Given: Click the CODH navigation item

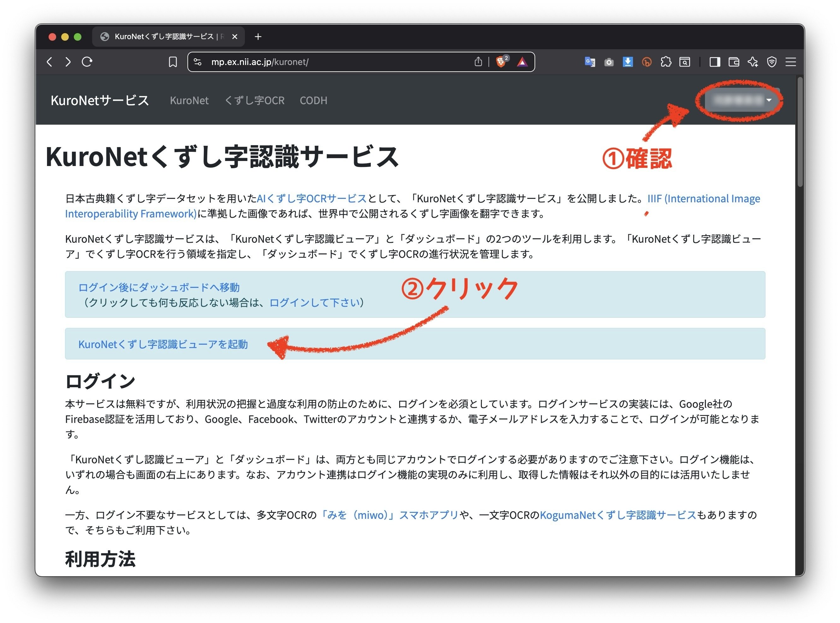Looking at the screenshot, I should coord(313,100).
